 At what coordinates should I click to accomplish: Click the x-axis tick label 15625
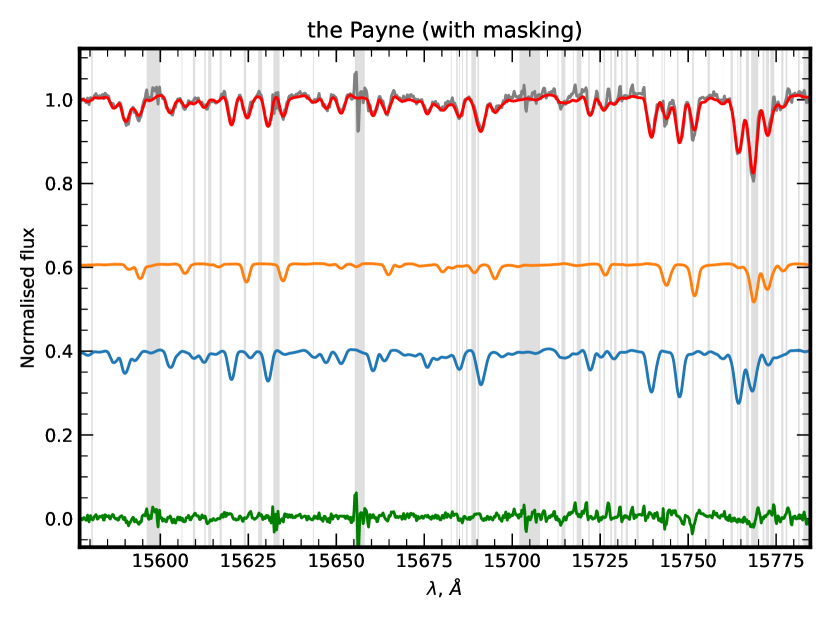tap(248, 561)
